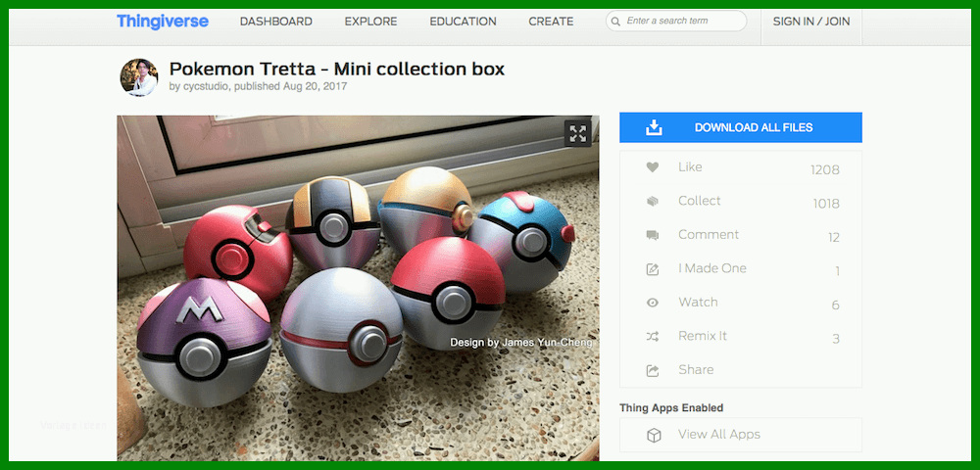
Task: Expand the photo to fullscreen
Action: [577, 133]
